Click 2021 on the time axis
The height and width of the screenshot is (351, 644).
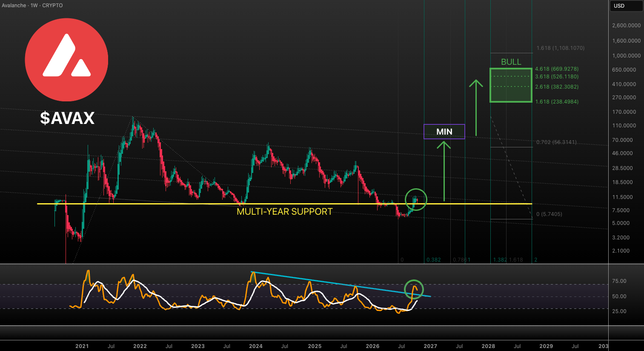tap(82, 346)
